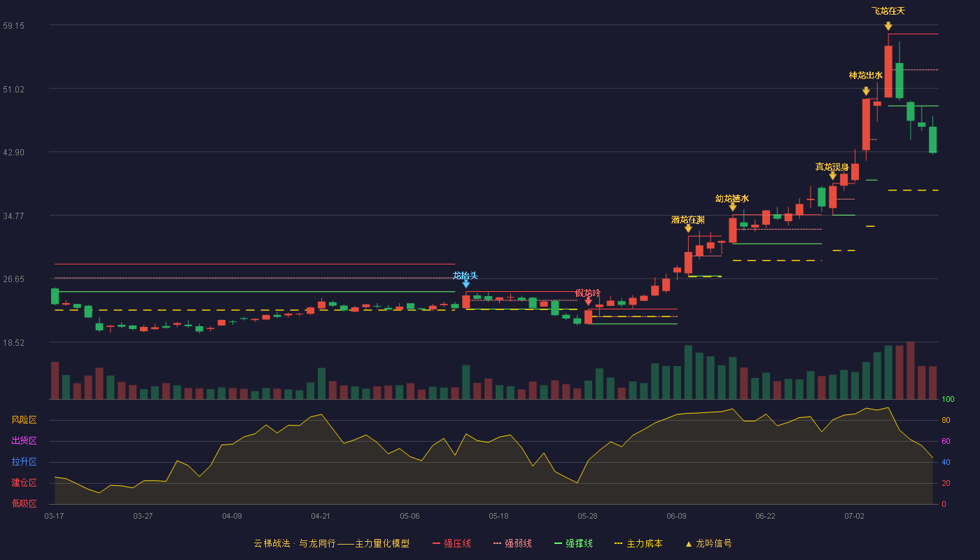Select the 04-09 date label
Viewport: 980px width, 560px height.
tap(232, 516)
